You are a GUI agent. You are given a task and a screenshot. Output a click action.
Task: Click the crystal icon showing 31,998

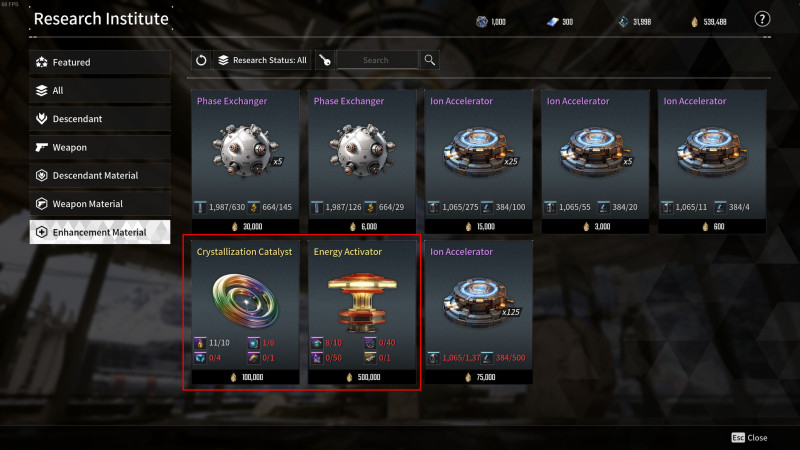[623, 22]
